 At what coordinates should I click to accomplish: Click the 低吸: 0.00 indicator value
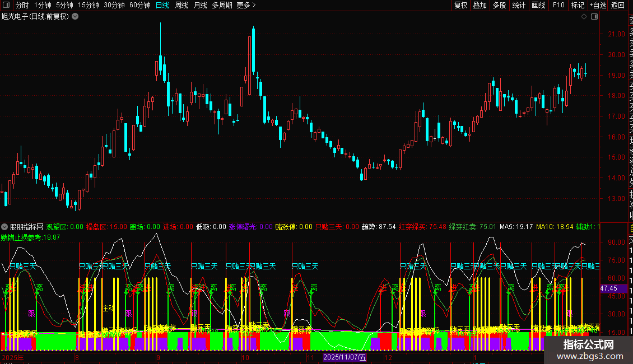[211, 227]
